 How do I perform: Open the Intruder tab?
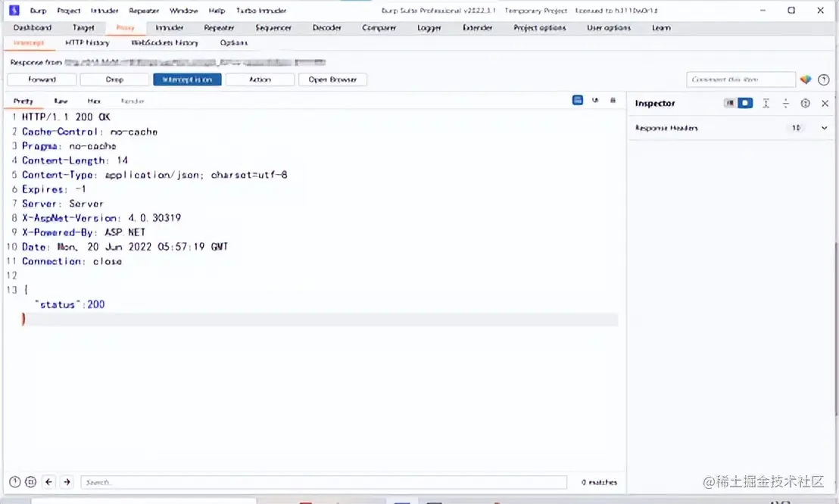coord(169,28)
